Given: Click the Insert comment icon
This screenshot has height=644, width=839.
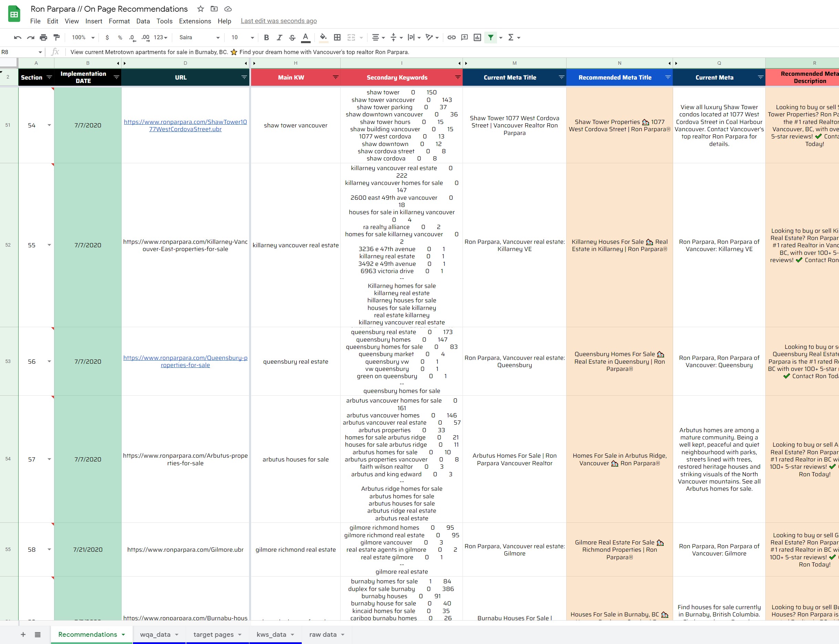Looking at the screenshot, I should pyautogui.click(x=464, y=37).
